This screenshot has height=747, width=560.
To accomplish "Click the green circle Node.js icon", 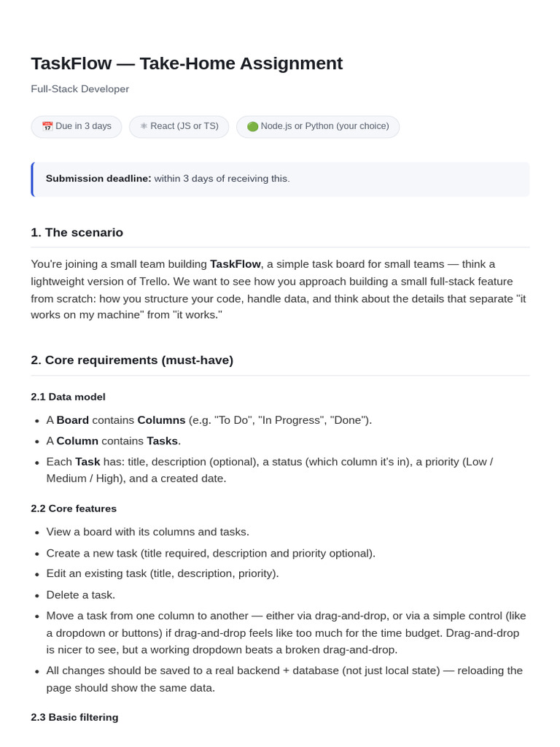I will [252, 126].
